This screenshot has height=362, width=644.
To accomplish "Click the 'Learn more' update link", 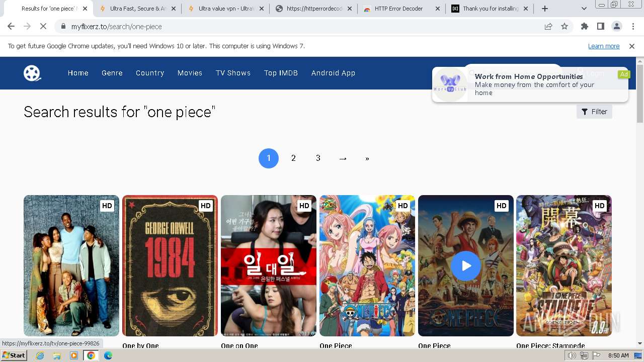I will pos(604,46).
